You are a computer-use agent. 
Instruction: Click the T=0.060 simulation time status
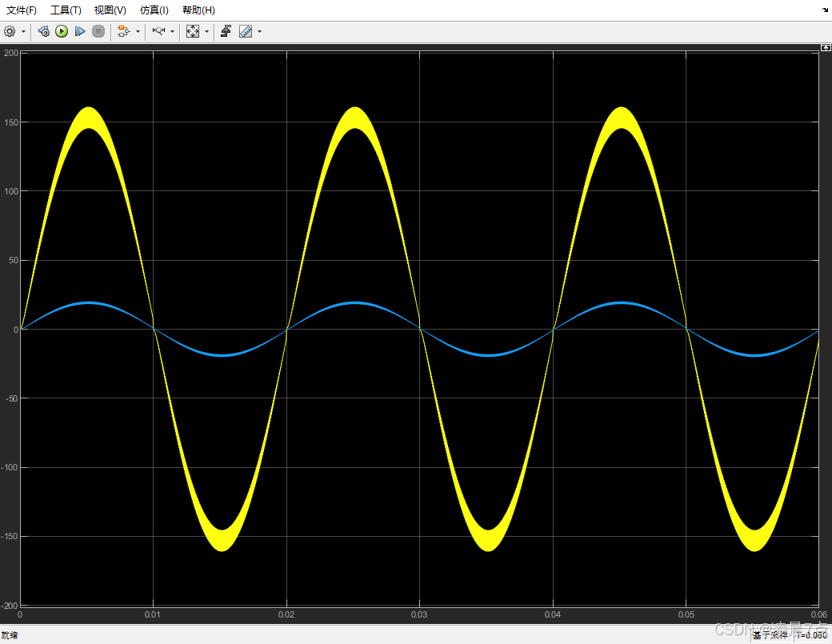(811, 635)
